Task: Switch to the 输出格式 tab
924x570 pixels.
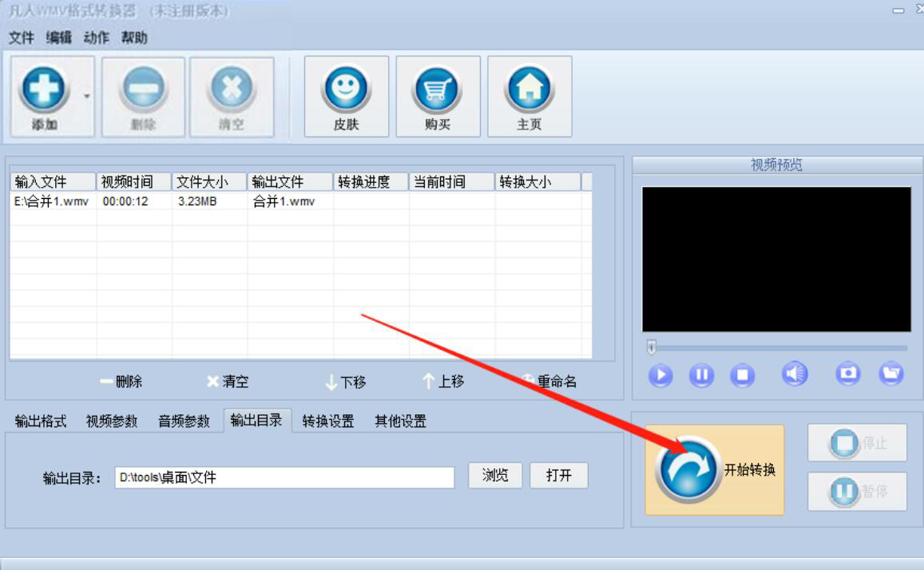Action: [41, 421]
